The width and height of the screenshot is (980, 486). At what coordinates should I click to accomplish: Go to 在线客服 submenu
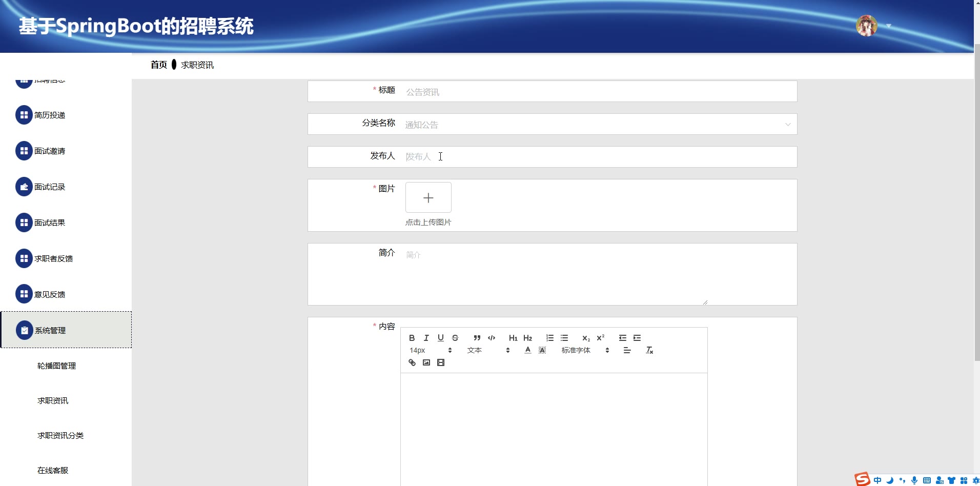(53, 470)
